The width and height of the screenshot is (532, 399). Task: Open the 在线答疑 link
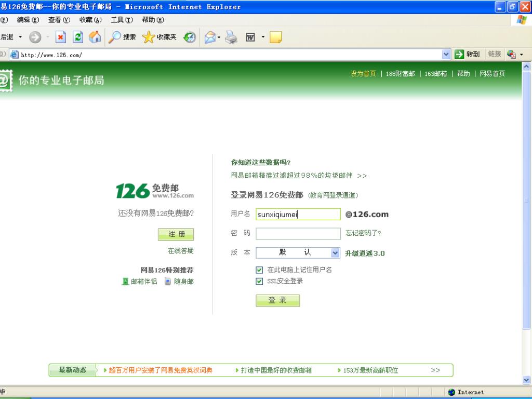point(181,251)
